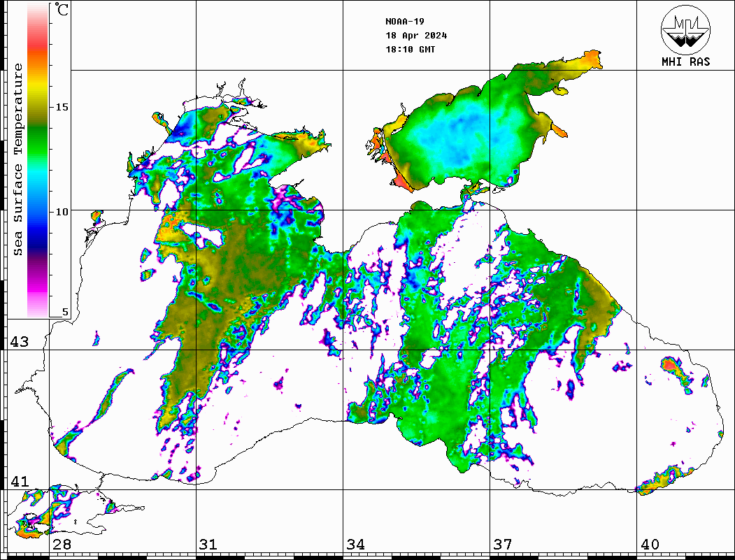Click the 10 mark on temperature scale
Screen dimensions: 735x560
click(62, 212)
